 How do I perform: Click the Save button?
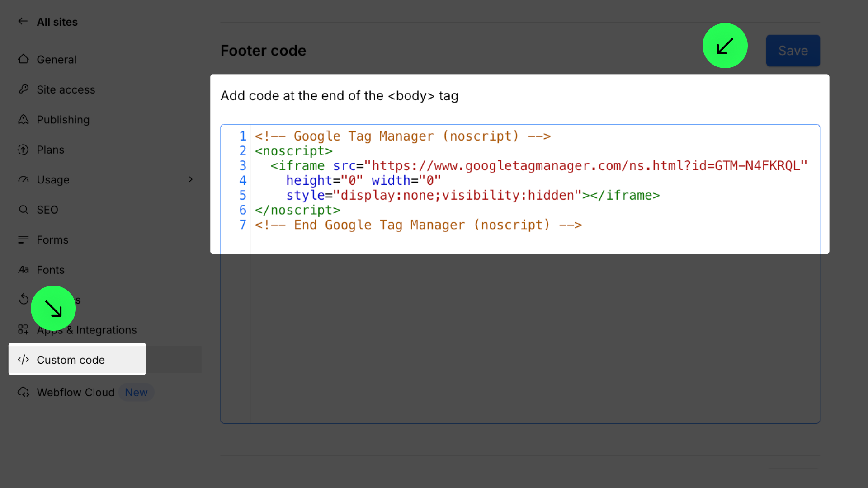point(793,51)
